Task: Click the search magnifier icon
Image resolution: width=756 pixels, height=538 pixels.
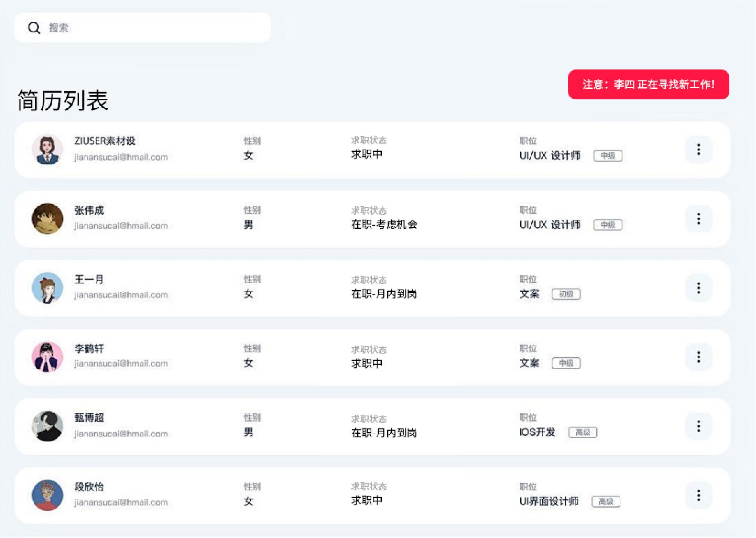Action: tap(34, 28)
